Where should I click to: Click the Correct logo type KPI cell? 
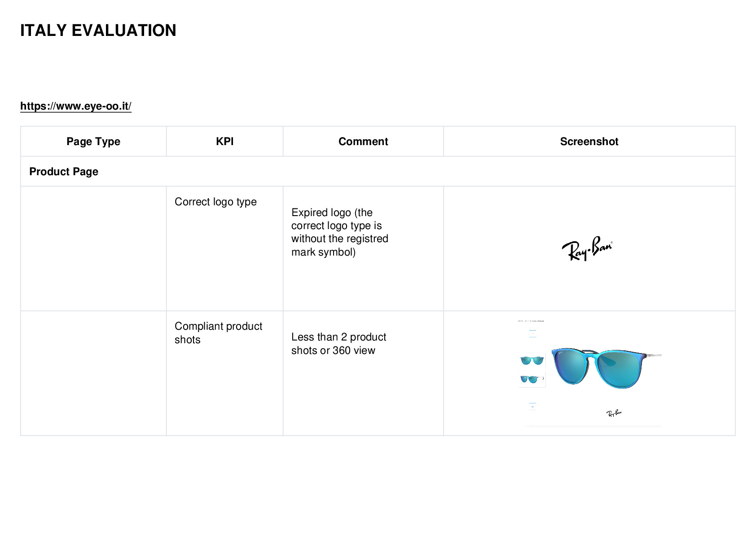(215, 202)
